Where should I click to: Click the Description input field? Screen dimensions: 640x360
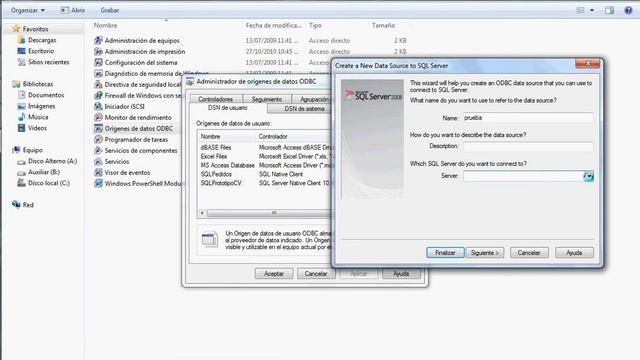point(528,146)
